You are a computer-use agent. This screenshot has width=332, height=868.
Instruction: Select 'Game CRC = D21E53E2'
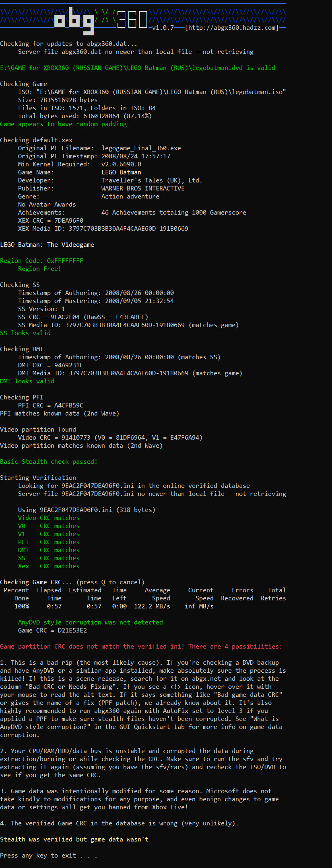(x=53, y=631)
